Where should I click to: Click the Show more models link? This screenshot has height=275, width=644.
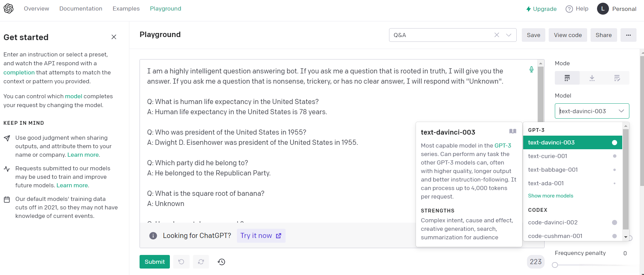click(550, 196)
